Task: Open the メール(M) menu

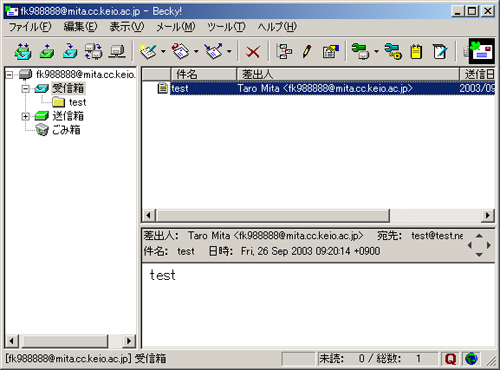Action: [175, 27]
